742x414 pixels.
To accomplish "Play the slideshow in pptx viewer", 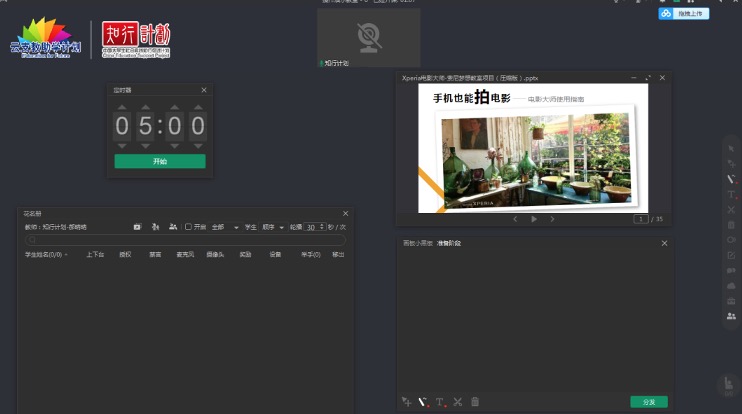I will pos(534,219).
